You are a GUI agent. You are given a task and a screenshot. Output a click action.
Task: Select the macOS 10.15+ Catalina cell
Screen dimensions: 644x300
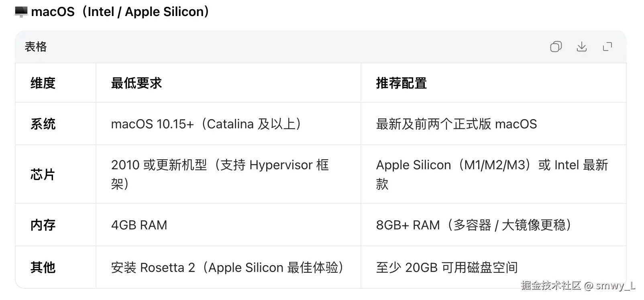click(206, 124)
